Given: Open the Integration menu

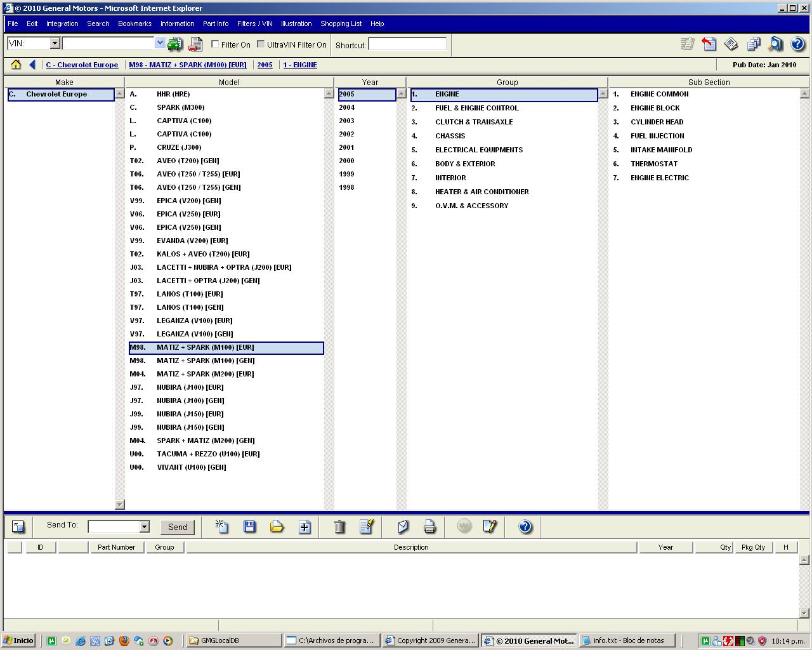Looking at the screenshot, I should 62,23.
